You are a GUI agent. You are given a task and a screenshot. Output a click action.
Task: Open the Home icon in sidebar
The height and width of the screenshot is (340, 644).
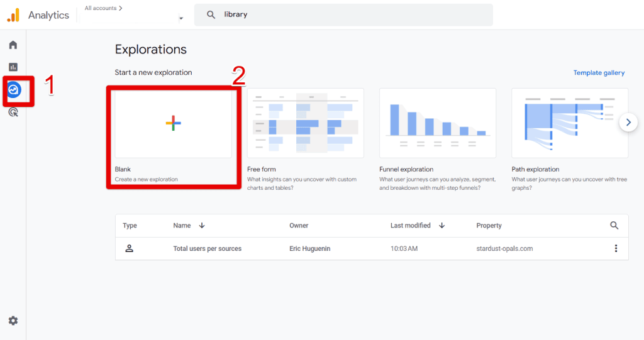click(x=13, y=45)
